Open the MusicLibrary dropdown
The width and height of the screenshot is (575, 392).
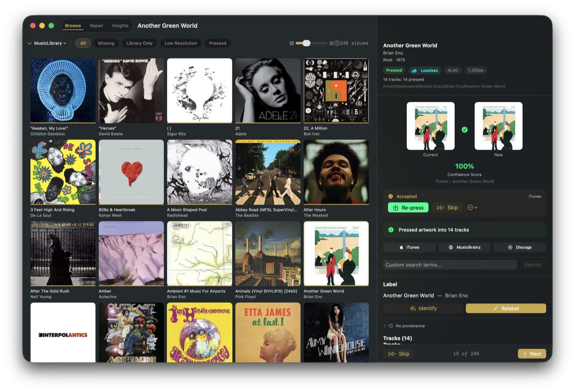pyautogui.click(x=46, y=43)
